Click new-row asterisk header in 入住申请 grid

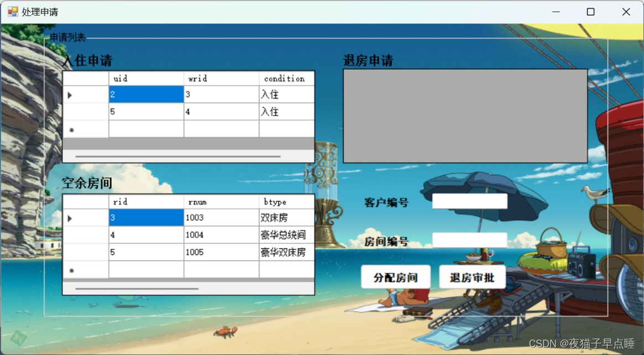point(86,129)
